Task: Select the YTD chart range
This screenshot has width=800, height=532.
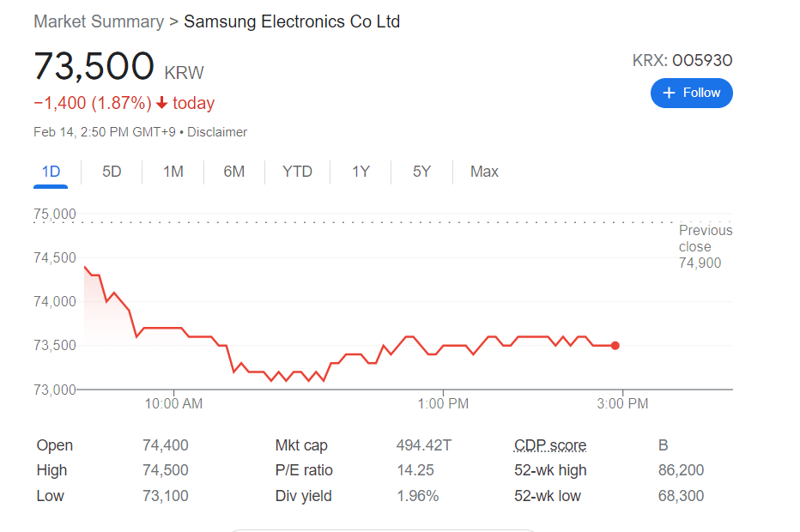Action: point(297,172)
